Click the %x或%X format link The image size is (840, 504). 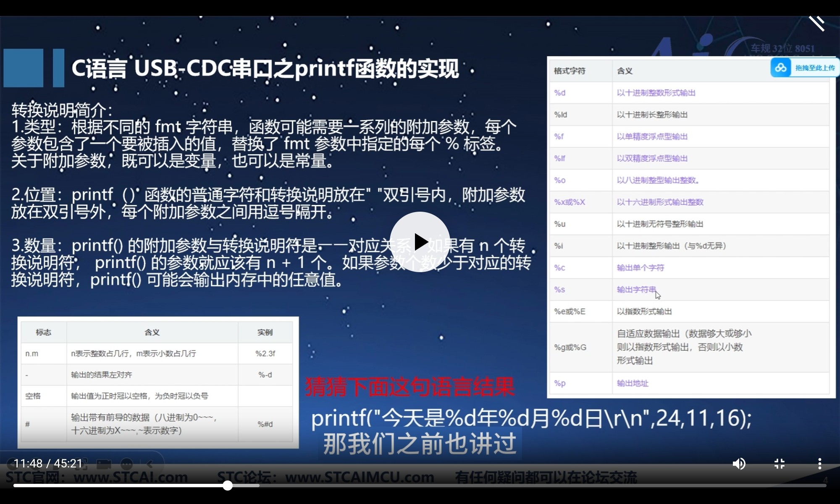point(570,202)
